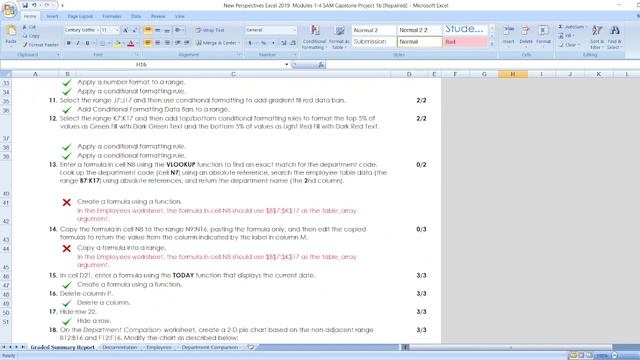640x360 pixels.
Task: Switch to the Formulas tab
Action: (x=112, y=16)
